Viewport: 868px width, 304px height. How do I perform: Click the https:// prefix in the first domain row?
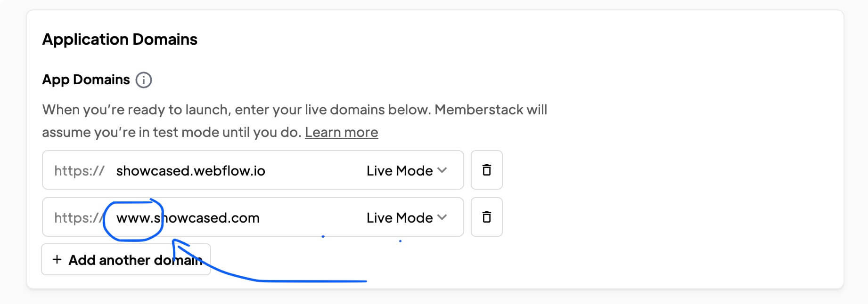click(79, 171)
